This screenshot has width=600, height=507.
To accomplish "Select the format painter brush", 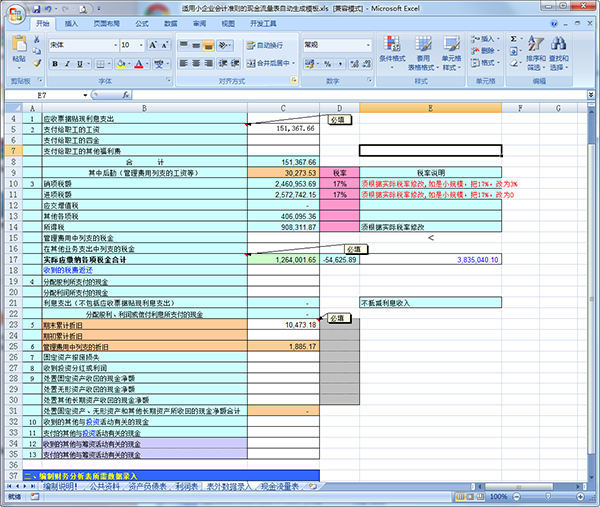I will tap(37, 63).
